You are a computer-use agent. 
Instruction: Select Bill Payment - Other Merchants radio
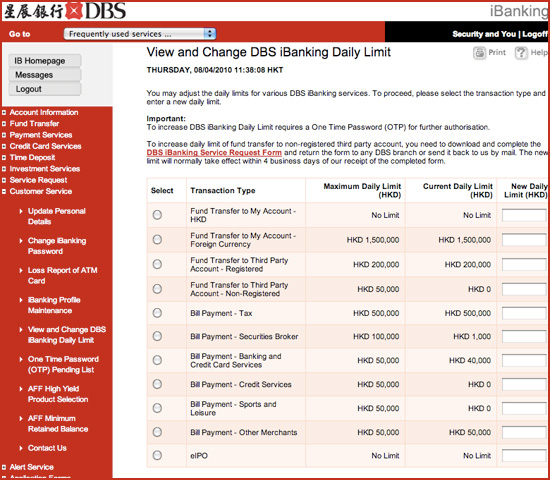tap(157, 432)
